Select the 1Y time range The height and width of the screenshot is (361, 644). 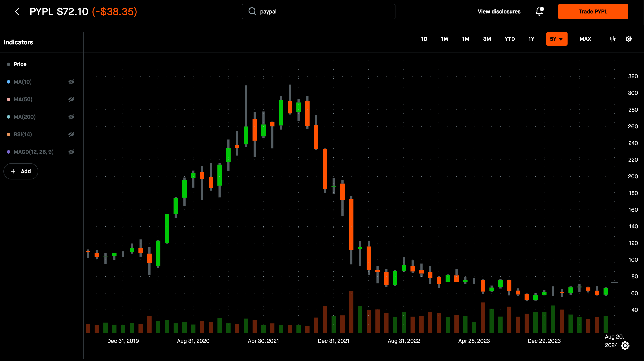(x=531, y=39)
